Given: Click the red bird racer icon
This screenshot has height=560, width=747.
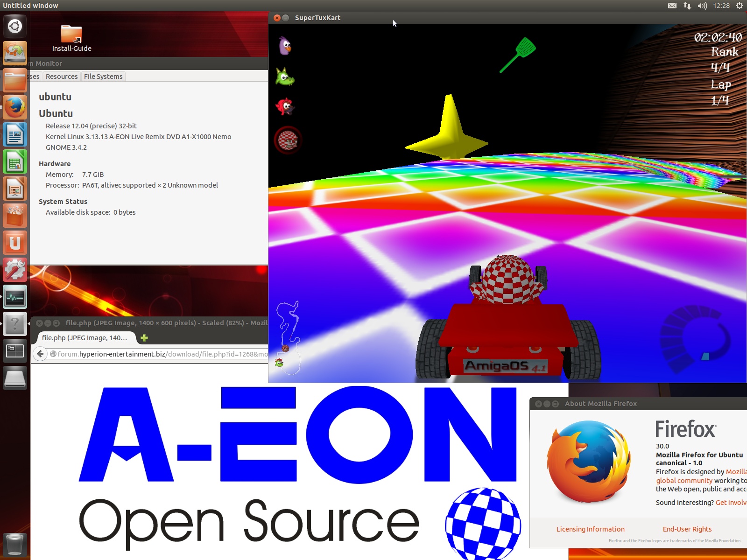Looking at the screenshot, I should [284, 107].
